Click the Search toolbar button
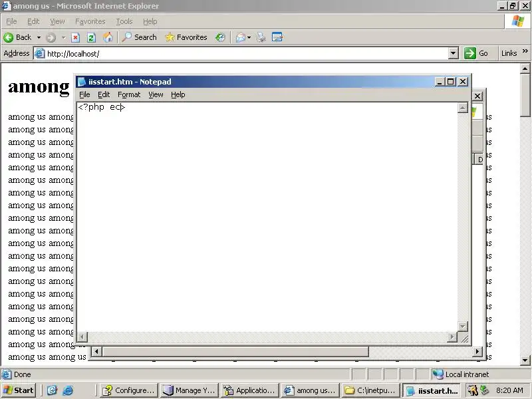 pos(140,37)
